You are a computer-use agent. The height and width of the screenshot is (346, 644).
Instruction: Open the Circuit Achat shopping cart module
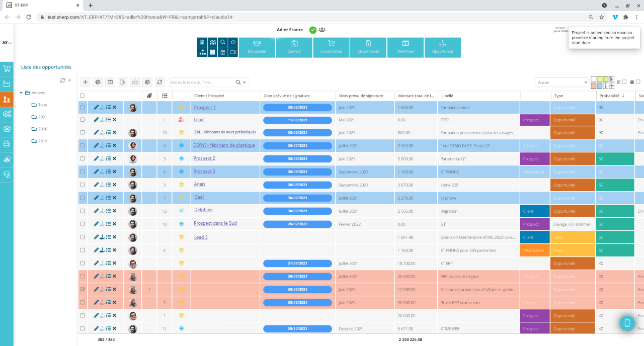point(331,47)
